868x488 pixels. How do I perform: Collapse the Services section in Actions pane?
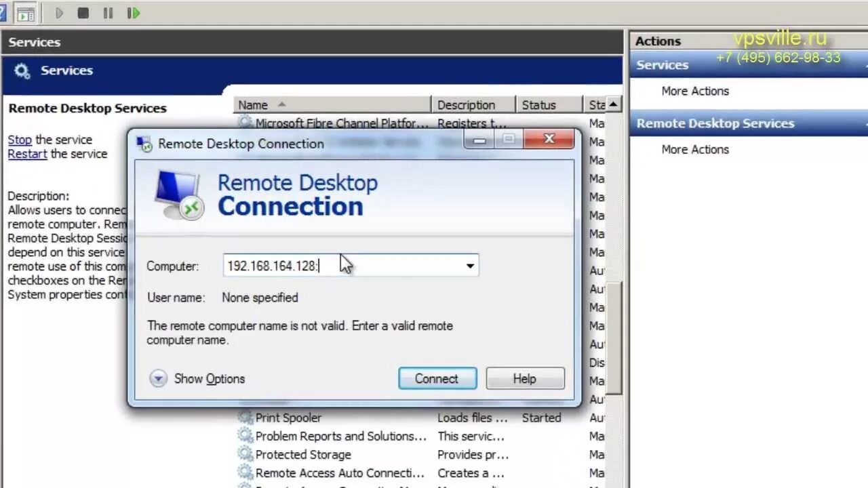click(x=865, y=65)
